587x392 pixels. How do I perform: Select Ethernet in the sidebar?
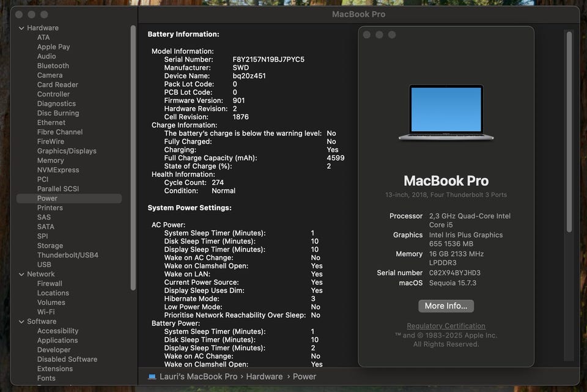(x=51, y=122)
